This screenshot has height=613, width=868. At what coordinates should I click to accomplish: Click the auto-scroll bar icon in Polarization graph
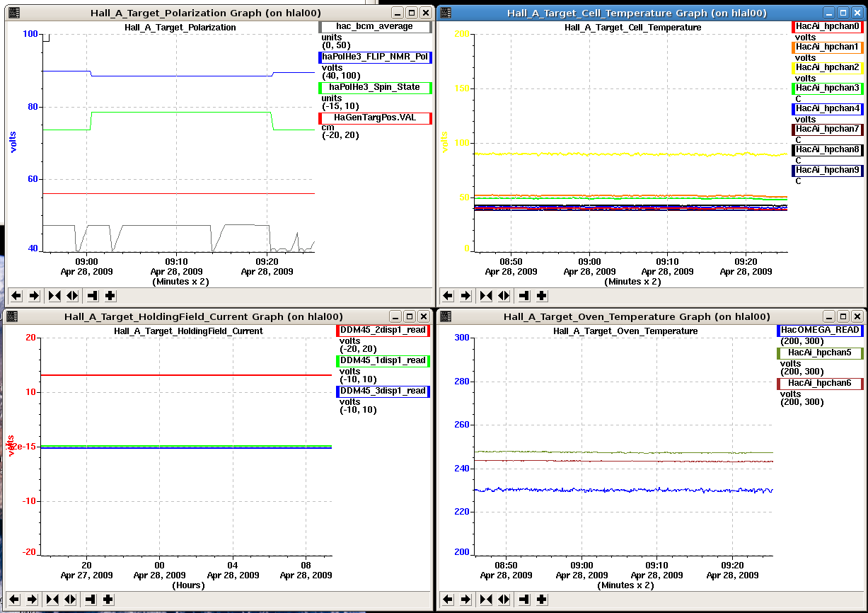pyautogui.click(x=92, y=296)
